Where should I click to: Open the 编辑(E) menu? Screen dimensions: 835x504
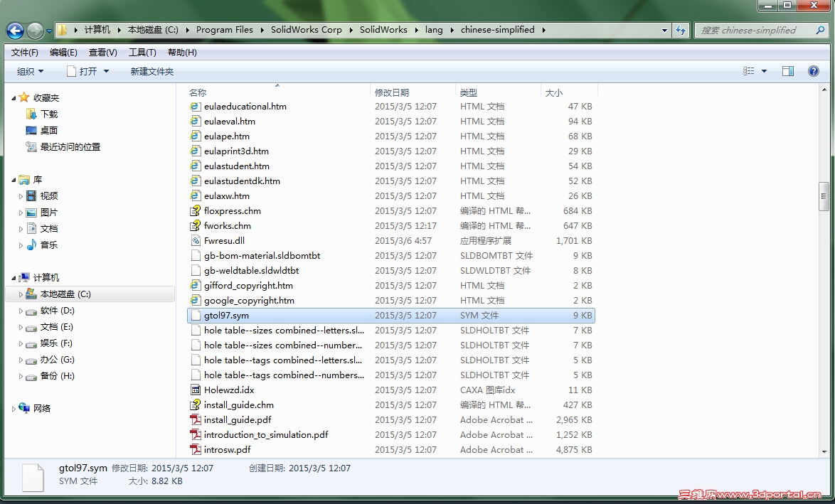pos(63,52)
